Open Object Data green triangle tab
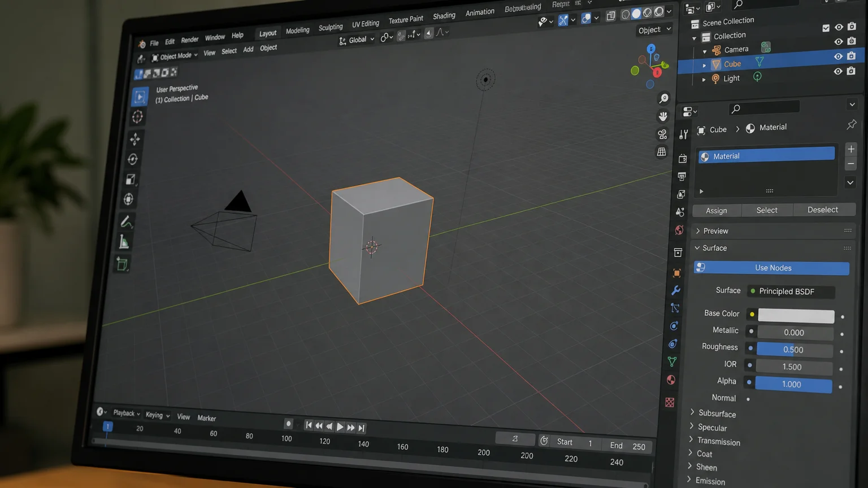Viewport: 868px width, 488px height. pyautogui.click(x=672, y=361)
